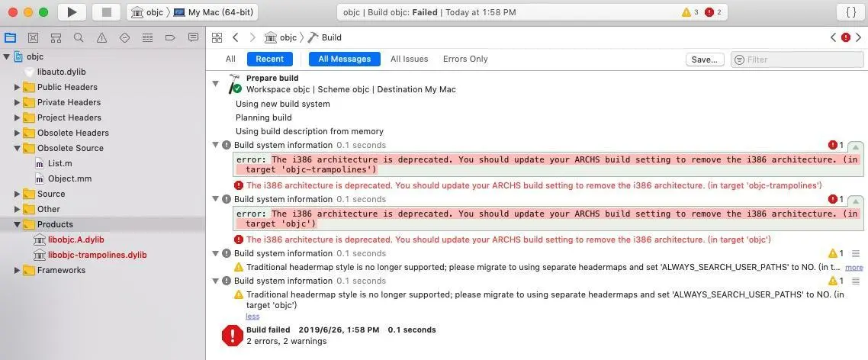
Task: Click the jump bar error indicator
Action: (x=846, y=37)
